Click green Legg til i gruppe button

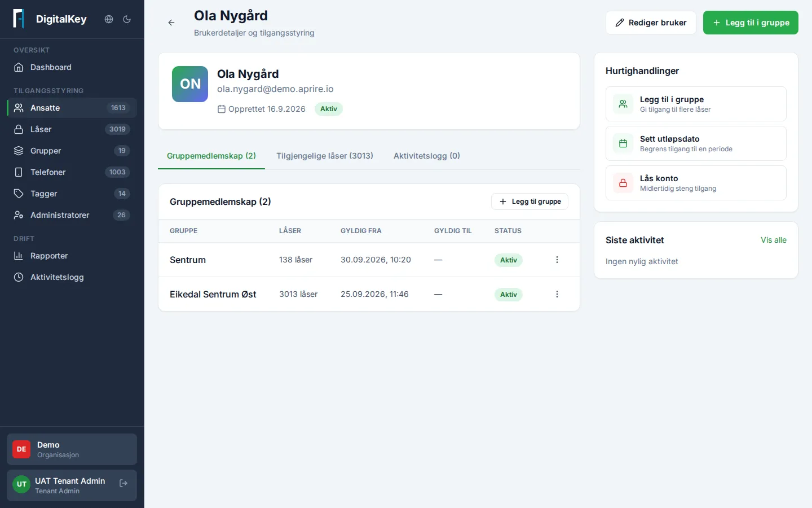pos(751,23)
